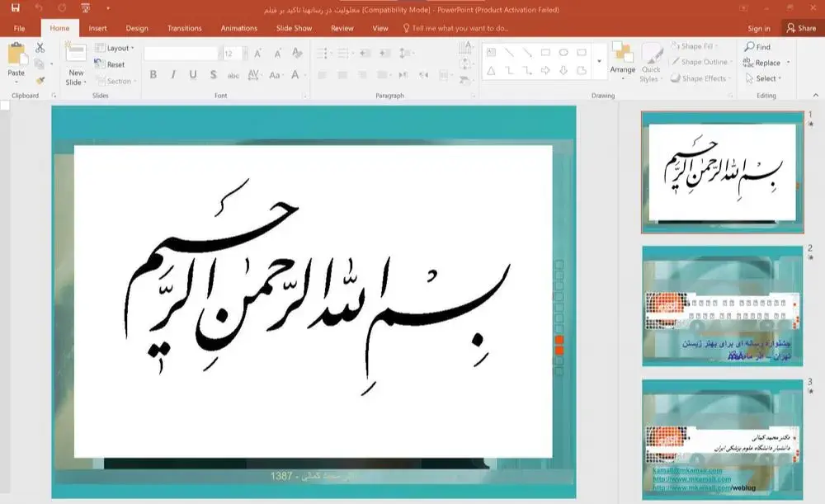
Task: Select the oval shape in shapes gallery
Action: (563, 53)
